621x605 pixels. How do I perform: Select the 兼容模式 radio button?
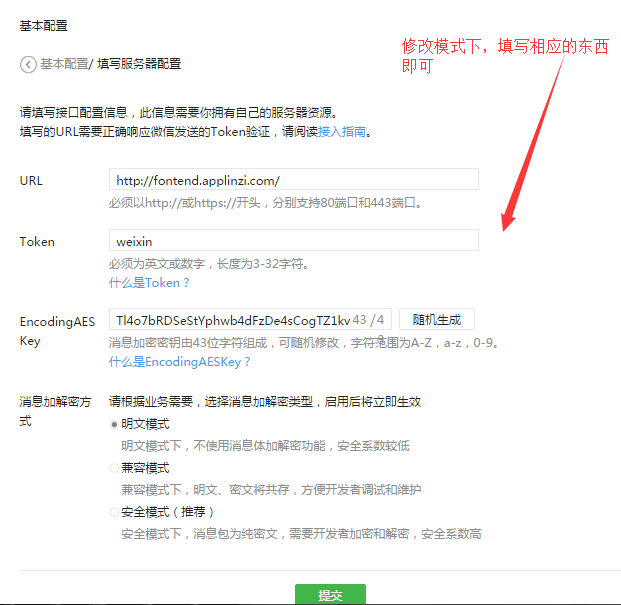pos(114,468)
